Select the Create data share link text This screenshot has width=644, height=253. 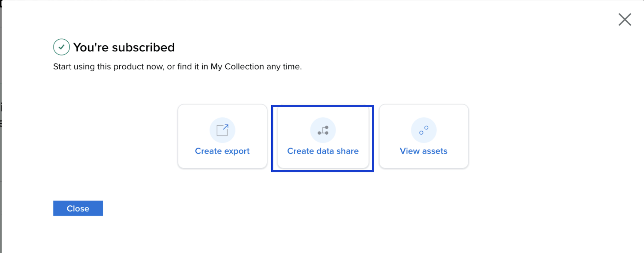(323, 151)
